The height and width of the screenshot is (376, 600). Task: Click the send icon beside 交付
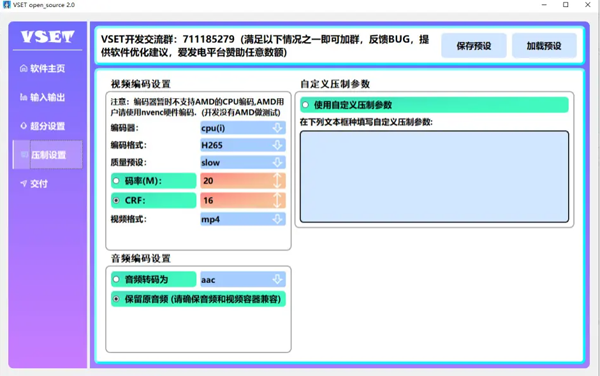pyautogui.click(x=24, y=183)
